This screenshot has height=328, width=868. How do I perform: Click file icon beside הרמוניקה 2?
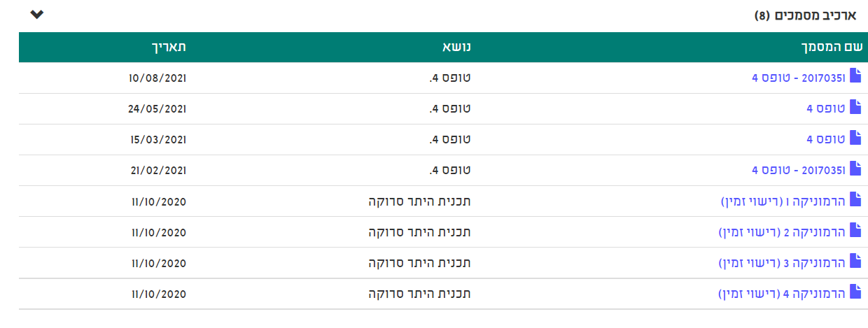tap(855, 230)
